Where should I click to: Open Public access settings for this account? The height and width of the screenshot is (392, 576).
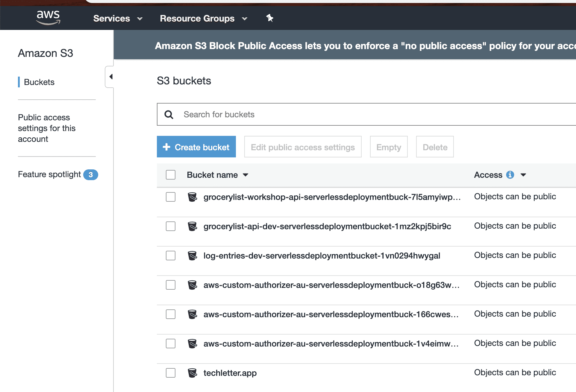point(46,128)
